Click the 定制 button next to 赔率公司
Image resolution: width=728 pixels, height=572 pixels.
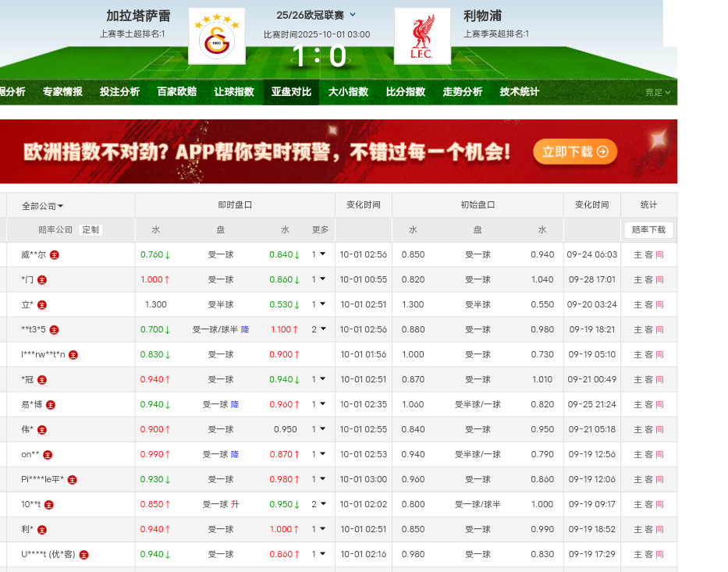(91, 229)
